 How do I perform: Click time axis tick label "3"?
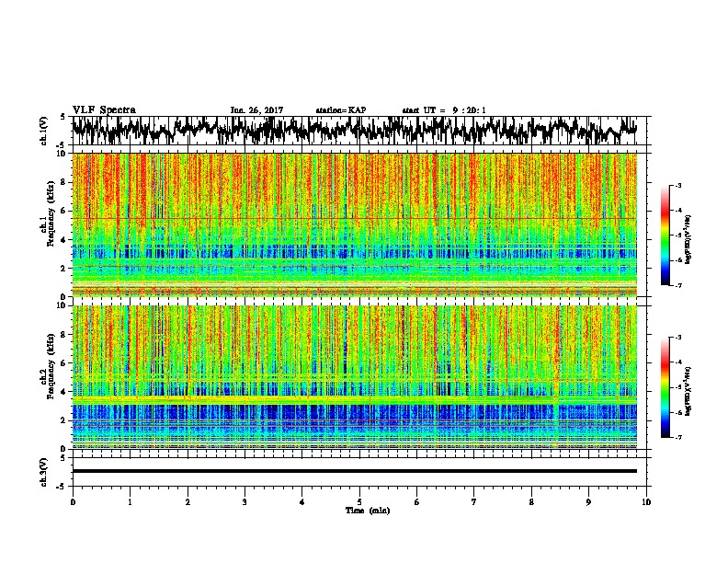[245, 502]
